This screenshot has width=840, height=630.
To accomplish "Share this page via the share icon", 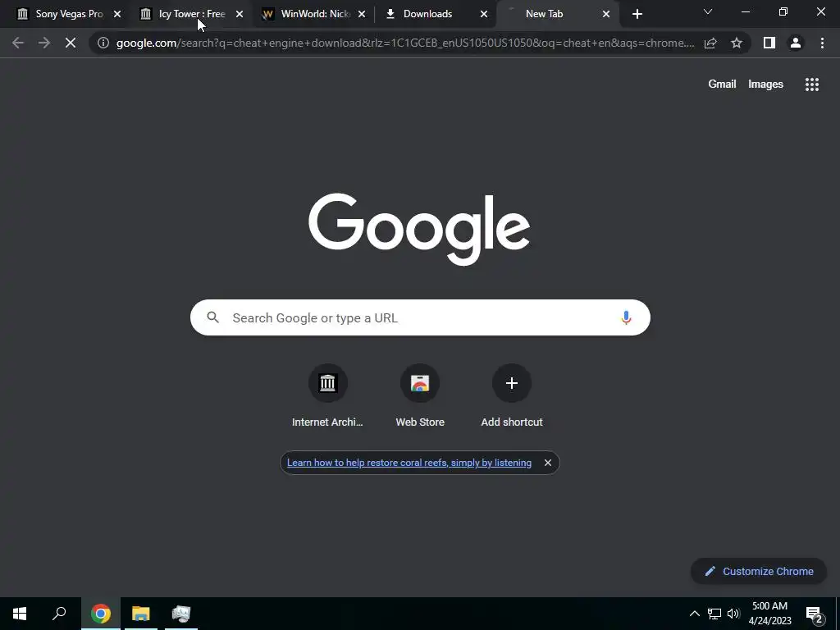I will tap(710, 43).
